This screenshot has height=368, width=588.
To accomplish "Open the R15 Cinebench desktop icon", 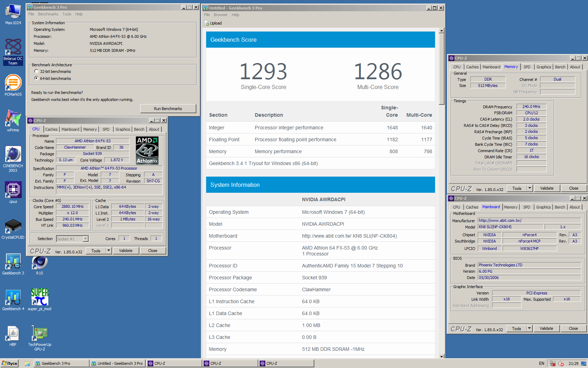I will coord(40,264).
